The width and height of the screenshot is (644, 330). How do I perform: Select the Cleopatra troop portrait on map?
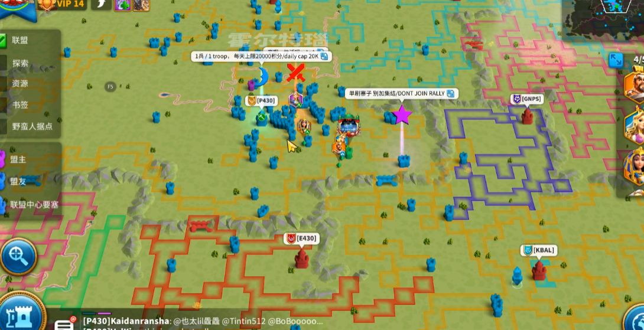pos(304,126)
